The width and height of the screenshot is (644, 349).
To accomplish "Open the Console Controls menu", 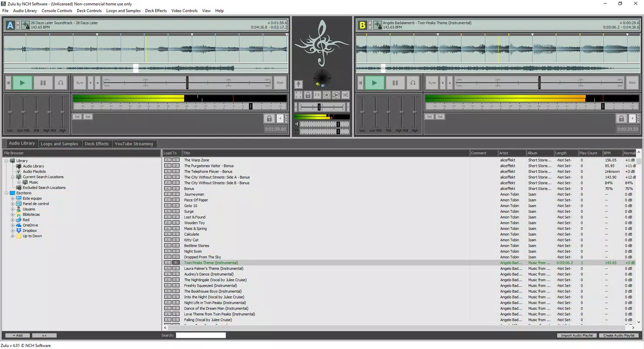I will click(x=57, y=10).
